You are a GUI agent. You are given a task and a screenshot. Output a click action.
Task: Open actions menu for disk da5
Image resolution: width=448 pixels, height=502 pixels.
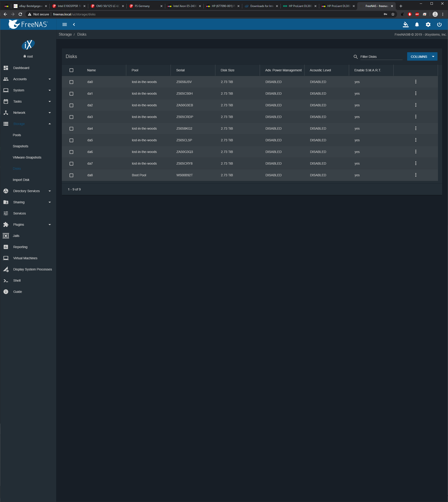(416, 140)
